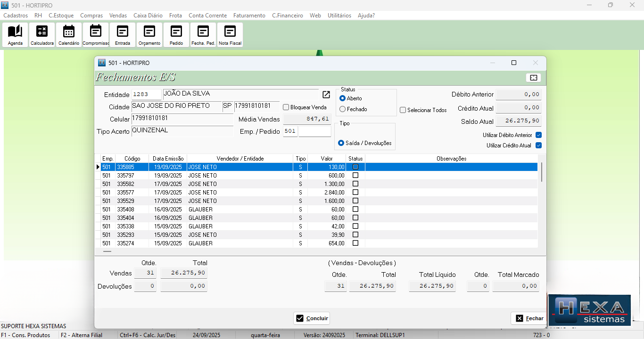The width and height of the screenshot is (644, 339).
Task: Open the C.Financeiro menu
Action: coord(287,16)
